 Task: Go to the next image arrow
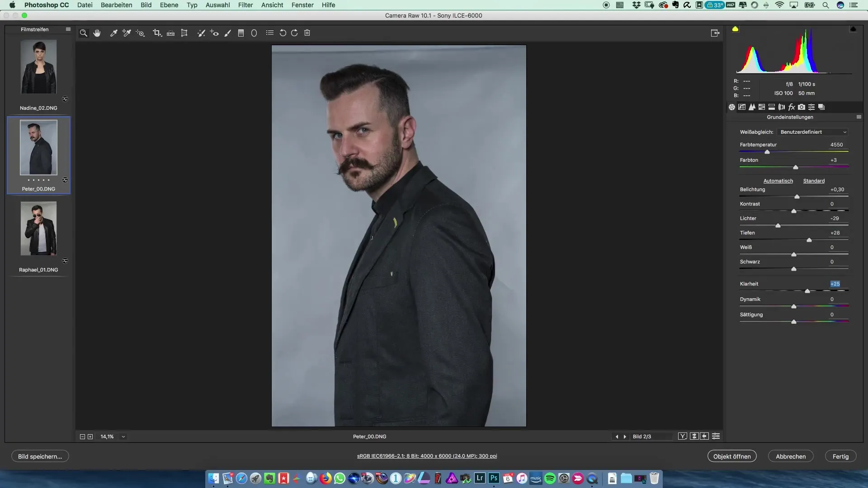(x=625, y=437)
